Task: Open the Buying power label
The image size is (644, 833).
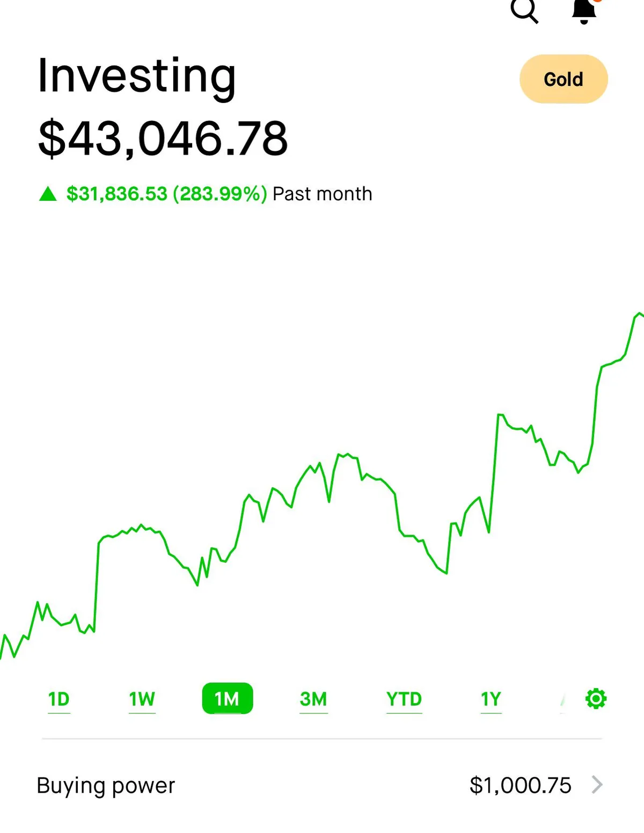Action: (106, 785)
